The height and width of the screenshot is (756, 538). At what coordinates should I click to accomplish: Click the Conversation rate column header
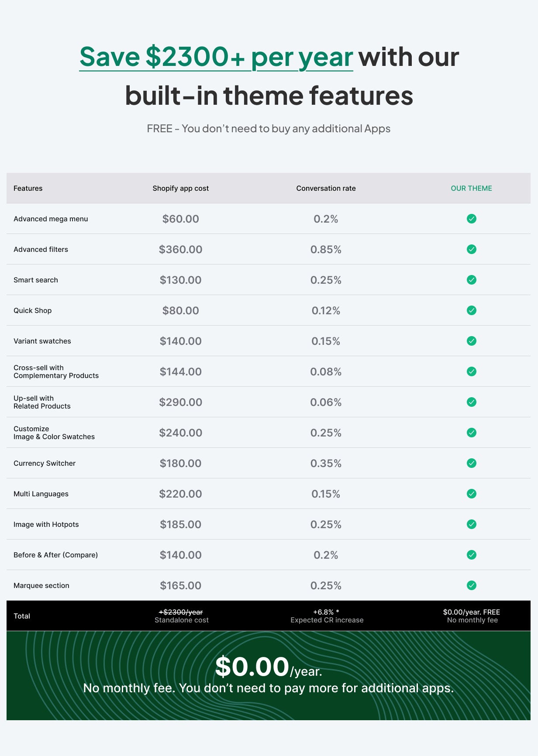tap(326, 188)
